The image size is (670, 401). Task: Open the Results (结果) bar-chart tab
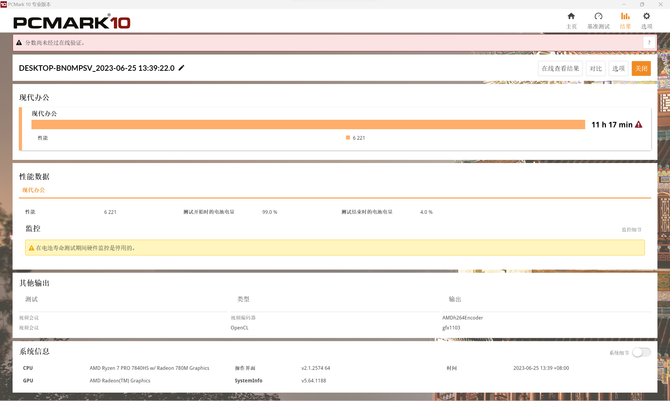(625, 21)
